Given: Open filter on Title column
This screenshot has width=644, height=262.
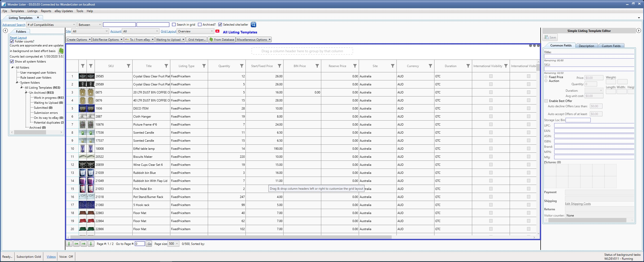Looking at the screenshot, I should (x=166, y=66).
